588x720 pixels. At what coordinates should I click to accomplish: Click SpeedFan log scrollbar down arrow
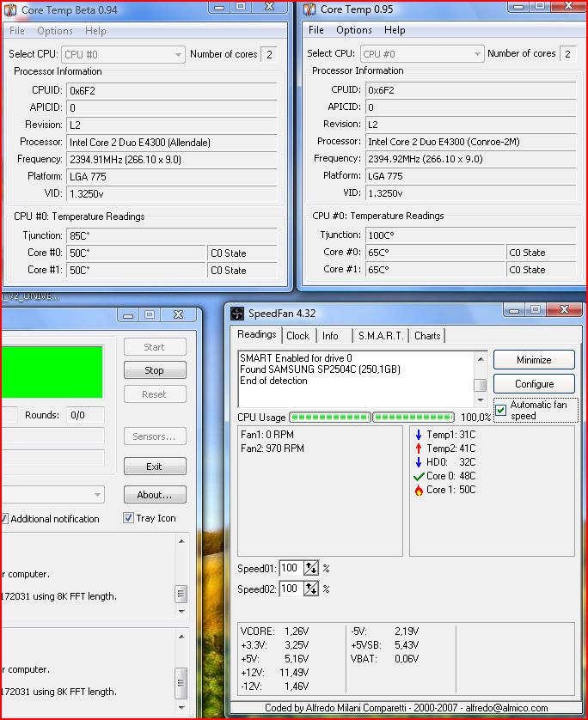click(x=480, y=400)
